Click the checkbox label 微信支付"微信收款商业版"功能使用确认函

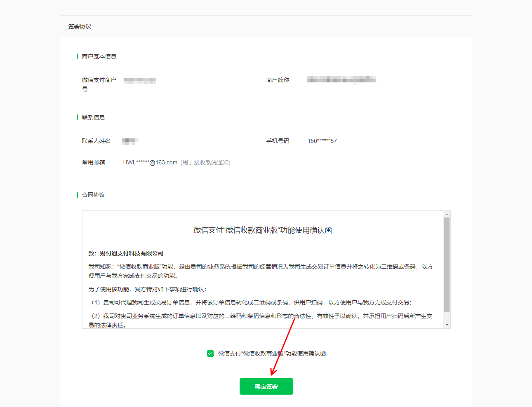[x=272, y=353]
